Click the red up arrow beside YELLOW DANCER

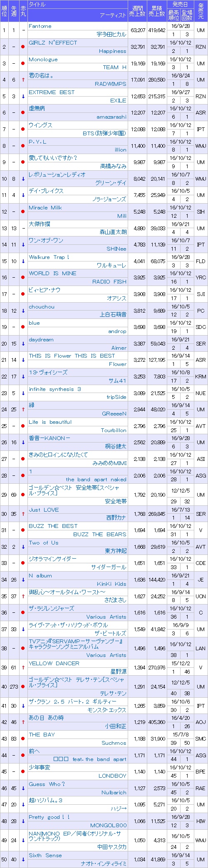tap(23, 668)
